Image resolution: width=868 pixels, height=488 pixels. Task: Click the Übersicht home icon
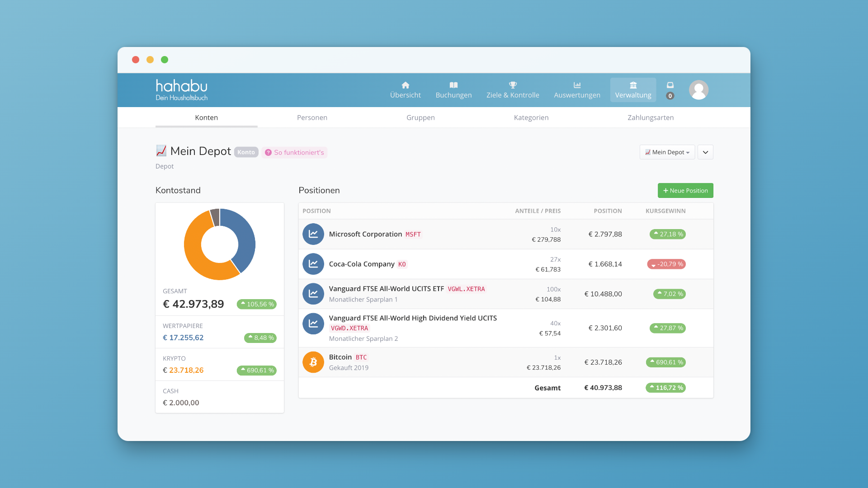[405, 85]
